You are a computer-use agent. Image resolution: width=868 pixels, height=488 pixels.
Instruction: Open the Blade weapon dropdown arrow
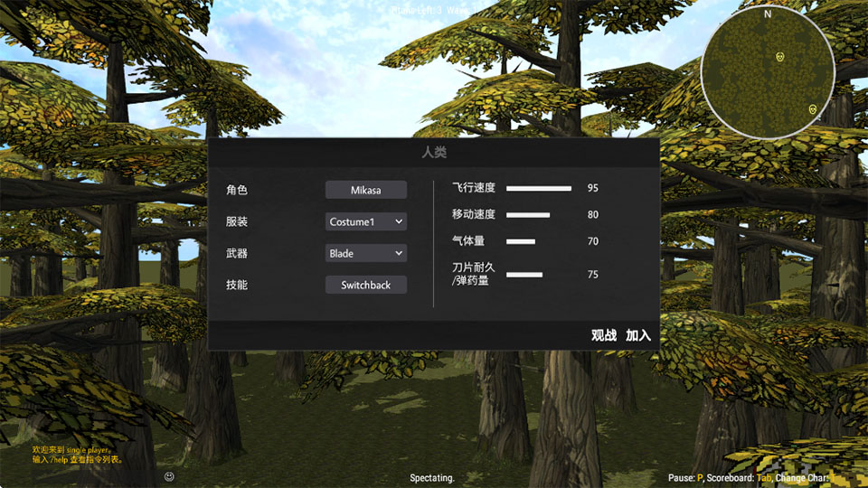[x=399, y=253]
